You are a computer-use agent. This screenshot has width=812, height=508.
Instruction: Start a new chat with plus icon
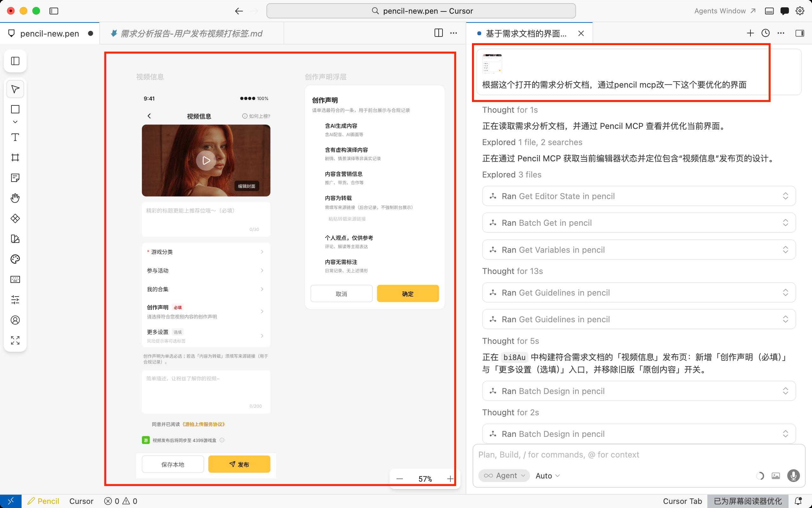click(750, 33)
